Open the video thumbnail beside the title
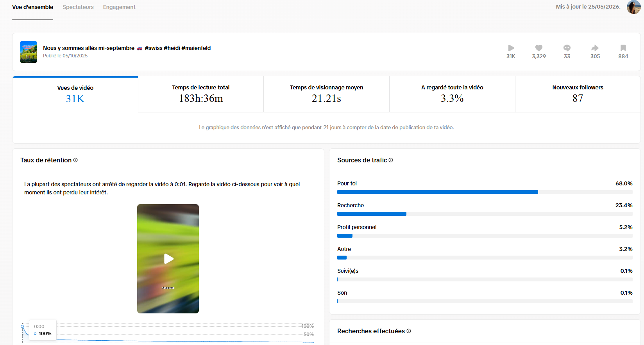Viewport: 644px width, 345px height. coord(29,52)
